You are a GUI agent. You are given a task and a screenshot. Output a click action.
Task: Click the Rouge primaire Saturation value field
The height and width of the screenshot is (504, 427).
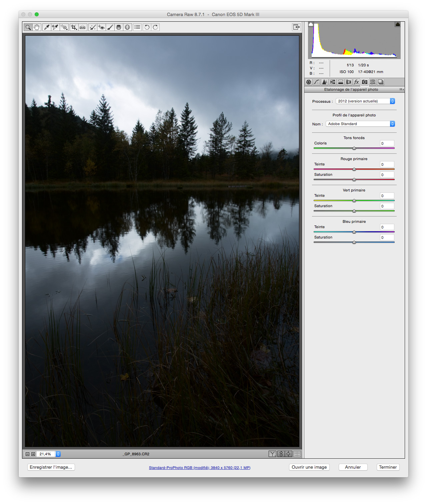[x=387, y=175]
